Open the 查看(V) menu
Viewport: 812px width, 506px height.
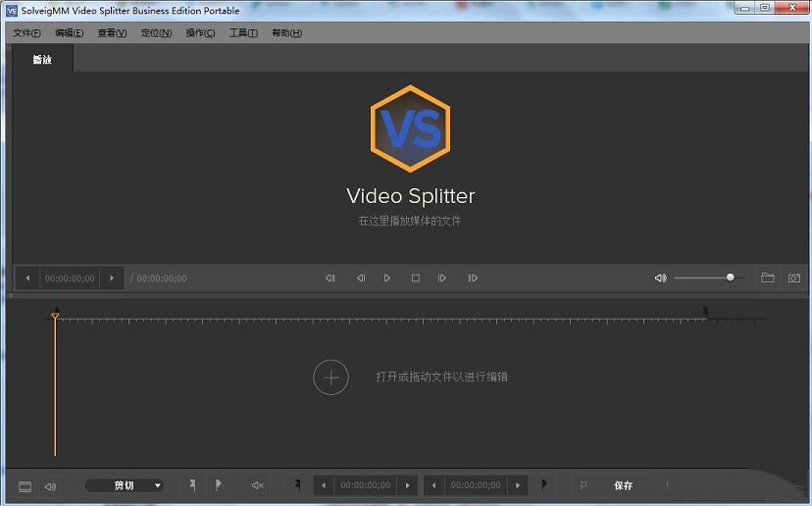113,33
